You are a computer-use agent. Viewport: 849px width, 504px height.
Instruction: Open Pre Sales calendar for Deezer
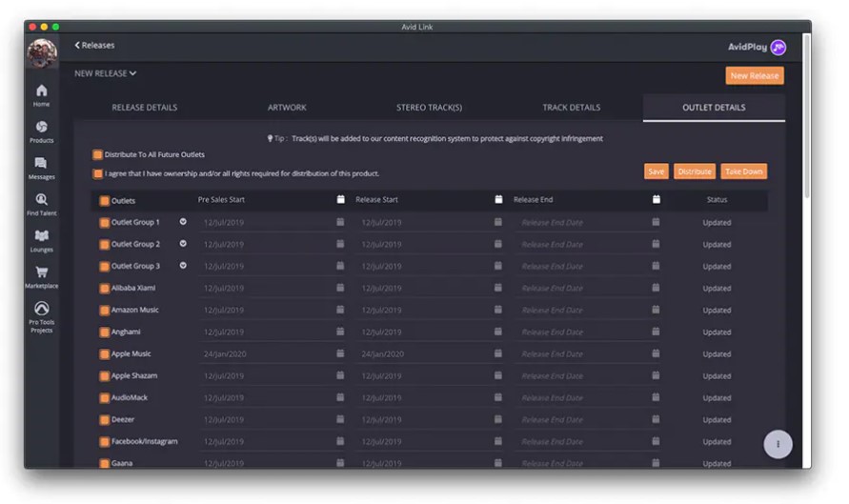tap(340, 419)
